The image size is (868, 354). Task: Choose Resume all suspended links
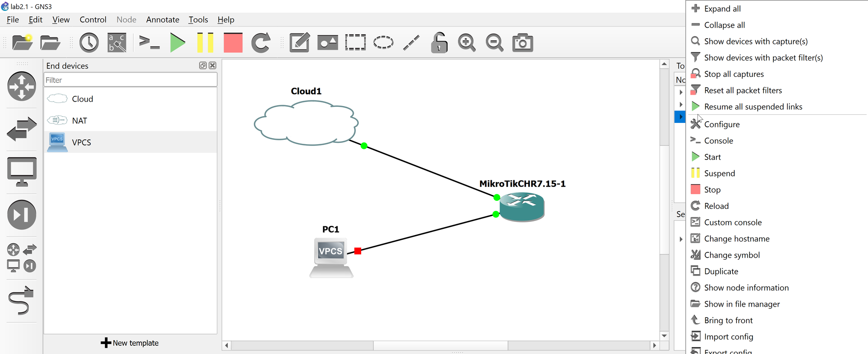click(x=777, y=107)
